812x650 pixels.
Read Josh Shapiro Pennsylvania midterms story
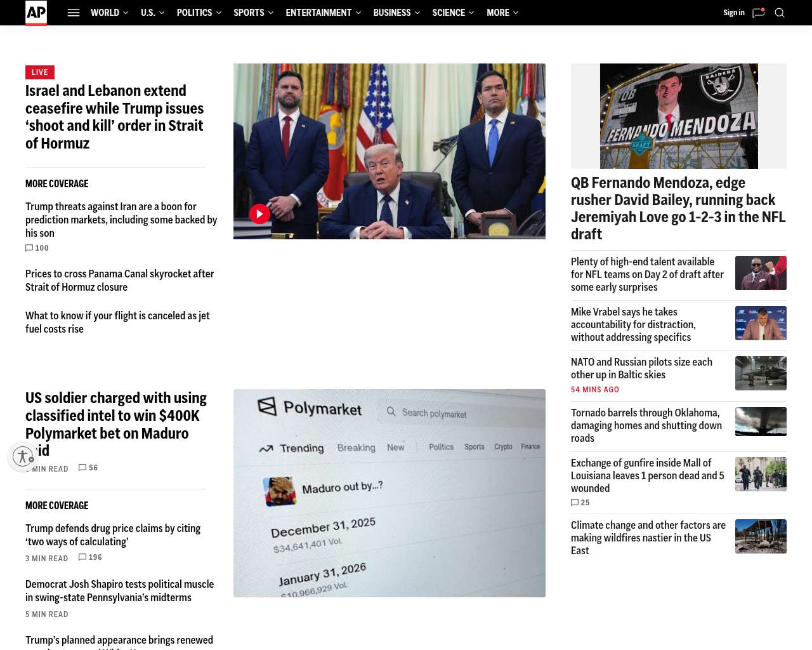[x=120, y=591]
